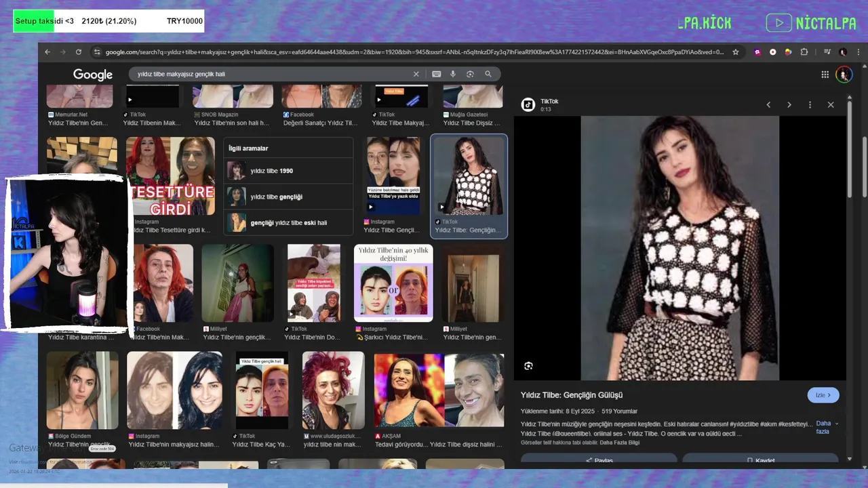Image resolution: width=868 pixels, height=488 pixels.
Task: Open Google account avatar menu
Action: [844, 75]
